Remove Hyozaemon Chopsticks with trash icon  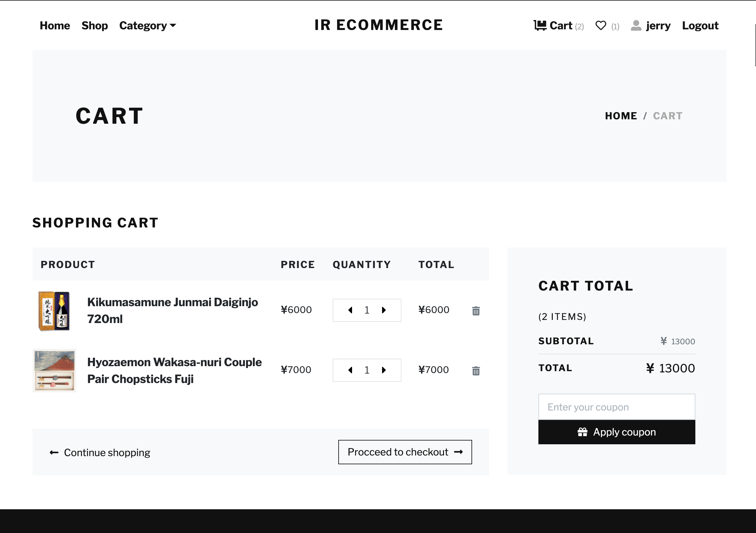(x=476, y=371)
